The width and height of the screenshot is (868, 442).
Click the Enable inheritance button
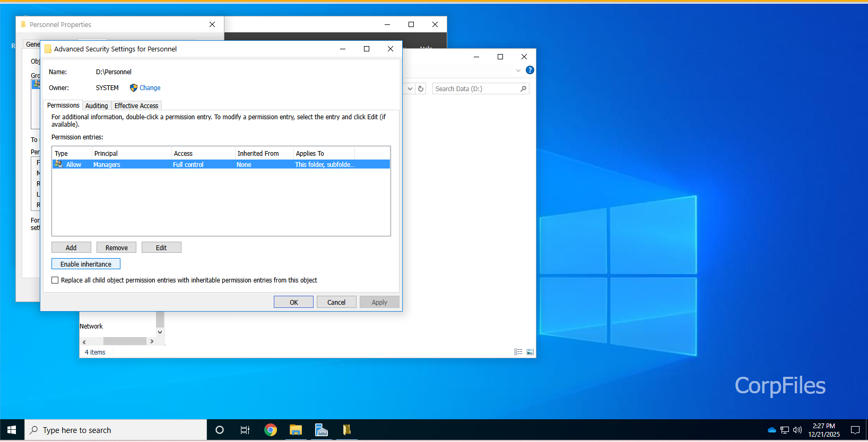point(86,264)
